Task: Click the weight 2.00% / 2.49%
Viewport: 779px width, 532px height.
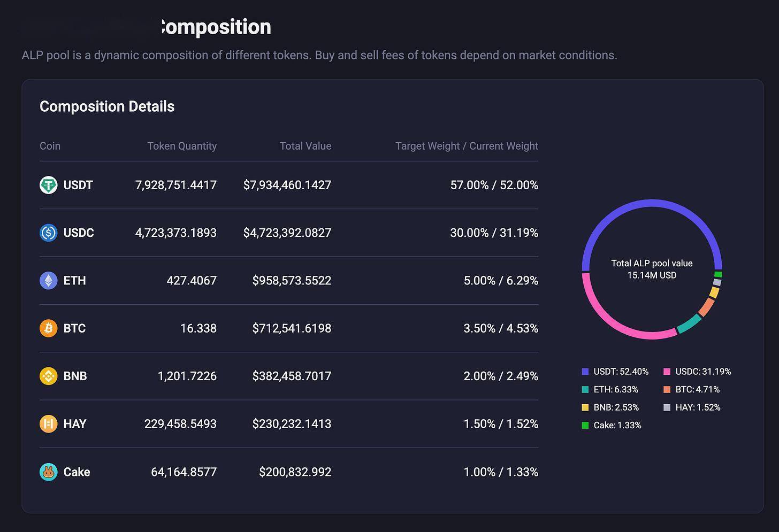Action: coord(501,376)
